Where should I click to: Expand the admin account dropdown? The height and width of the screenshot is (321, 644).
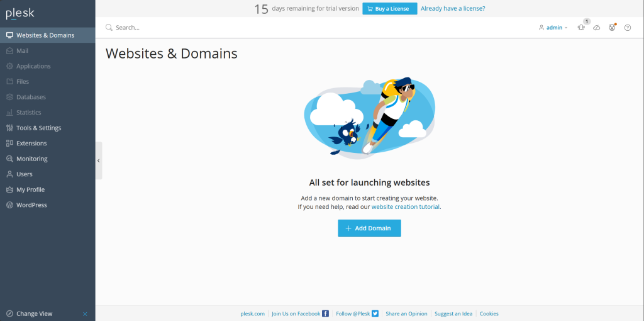tap(553, 28)
